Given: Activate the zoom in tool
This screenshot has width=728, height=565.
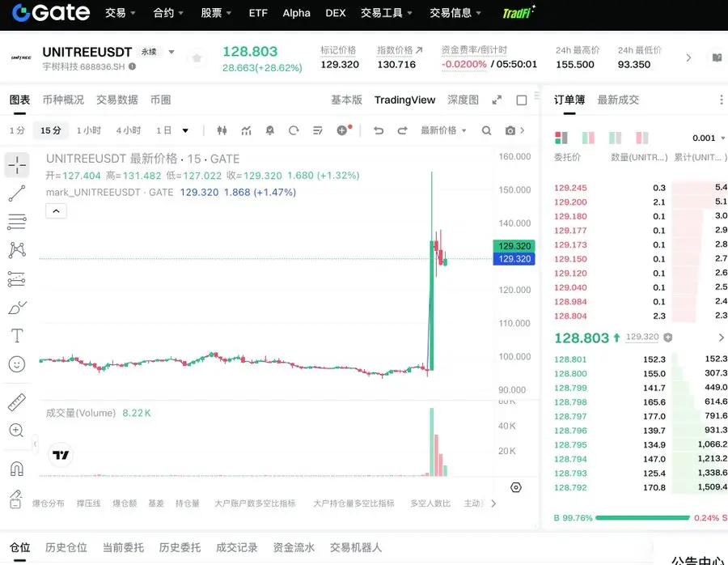Looking at the screenshot, I should point(16,431).
